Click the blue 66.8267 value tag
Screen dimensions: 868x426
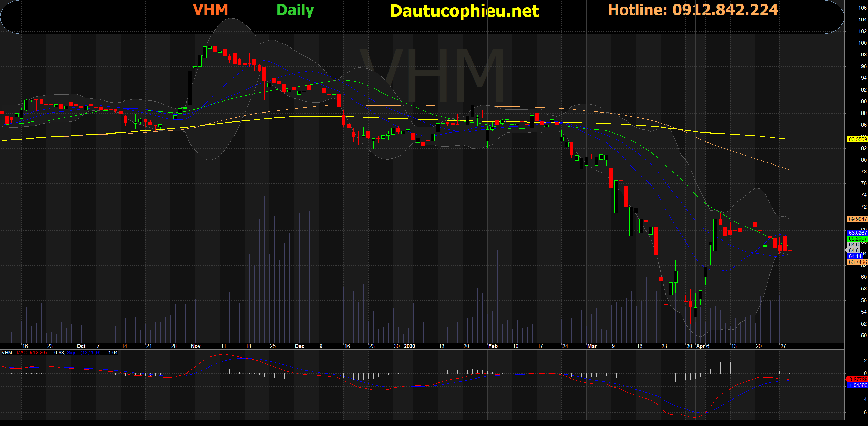click(x=857, y=233)
